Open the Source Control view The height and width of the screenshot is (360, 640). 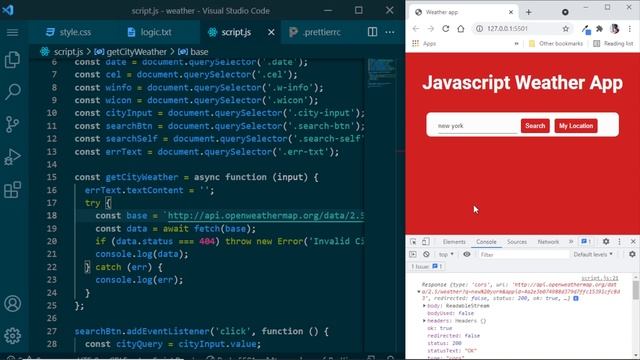click(x=12, y=124)
